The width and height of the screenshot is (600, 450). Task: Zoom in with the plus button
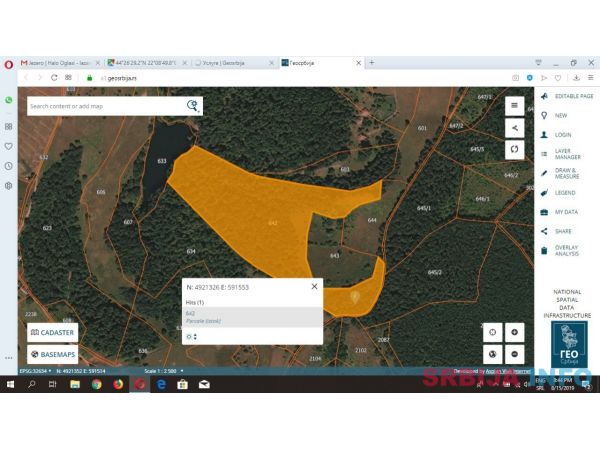pos(514,332)
